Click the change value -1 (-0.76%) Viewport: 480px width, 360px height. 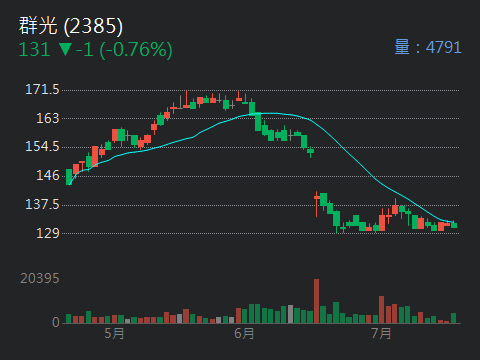[x=124, y=50]
